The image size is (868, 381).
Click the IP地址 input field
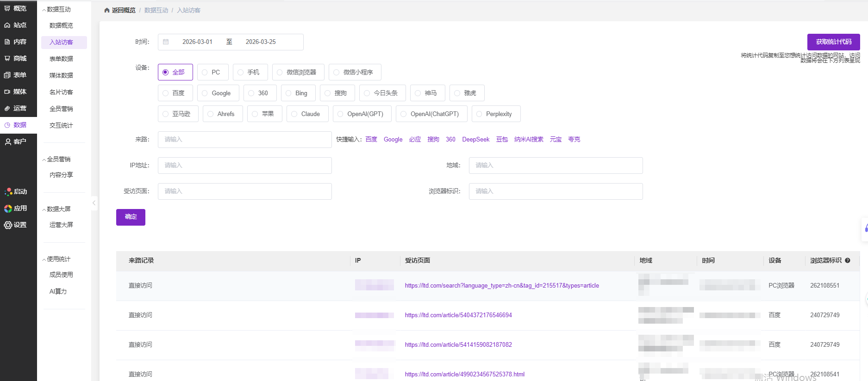coord(244,165)
